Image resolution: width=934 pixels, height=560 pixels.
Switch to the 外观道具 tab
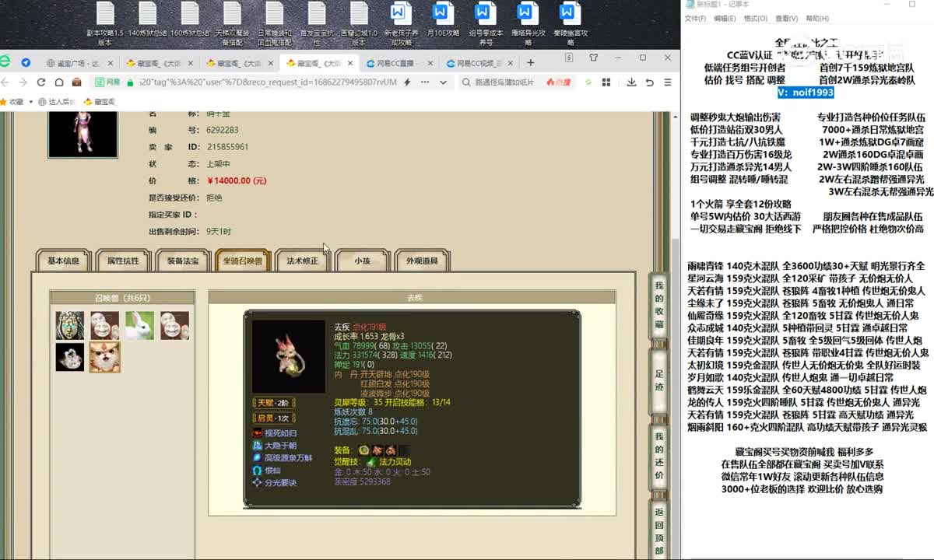point(422,261)
